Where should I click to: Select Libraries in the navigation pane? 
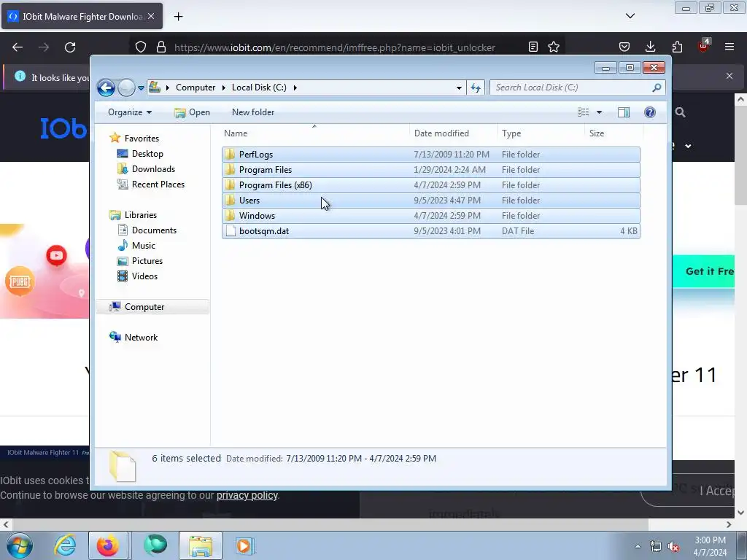click(141, 215)
